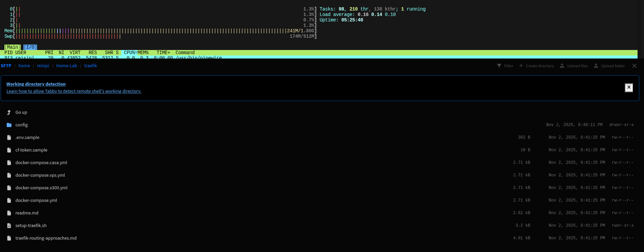
Task: Select the docker-compose.yml file name
Action: (x=36, y=200)
